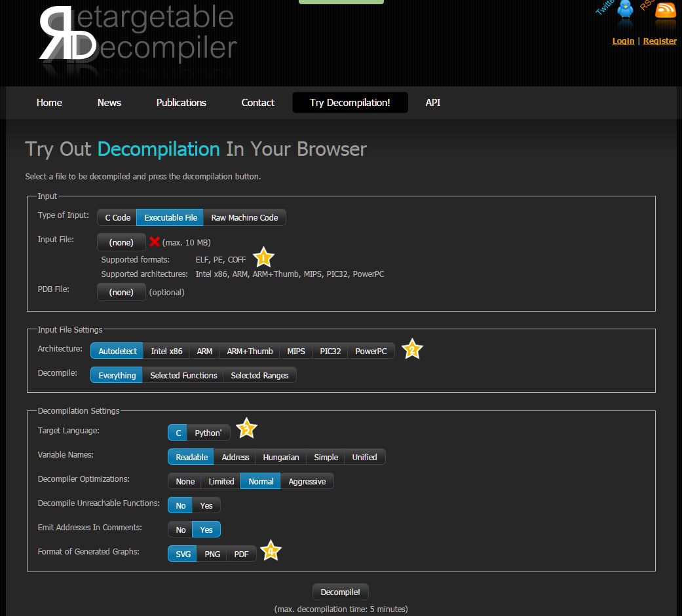
Task: Decompile Everything option
Action: click(x=117, y=375)
